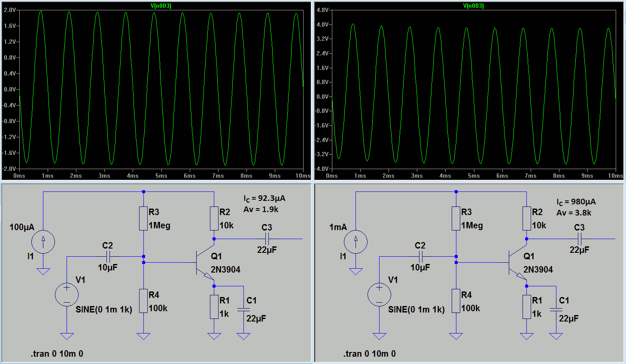The width and height of the screenshot is (626, 364).
Task: Click the '2.0V' top axis label
Action: tap(10, 10)
